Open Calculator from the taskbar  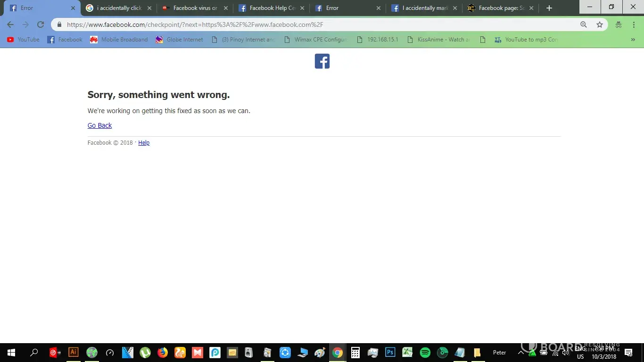[355, 353]
